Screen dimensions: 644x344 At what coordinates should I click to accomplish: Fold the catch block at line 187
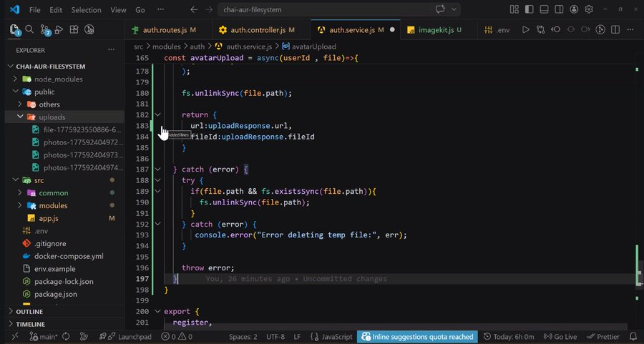pyautogui.click(x=157, y=169)
